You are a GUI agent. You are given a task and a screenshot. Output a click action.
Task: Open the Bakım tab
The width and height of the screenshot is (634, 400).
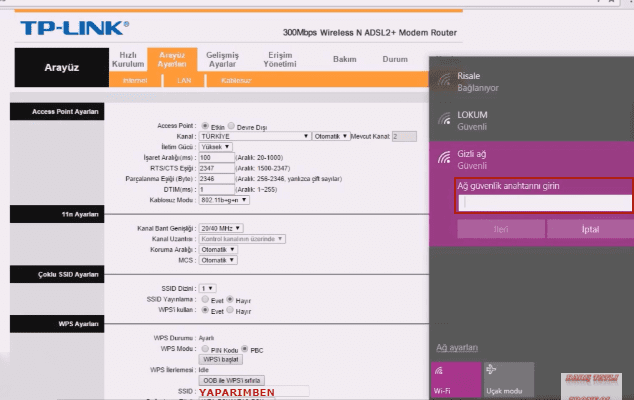coord(344,59)
